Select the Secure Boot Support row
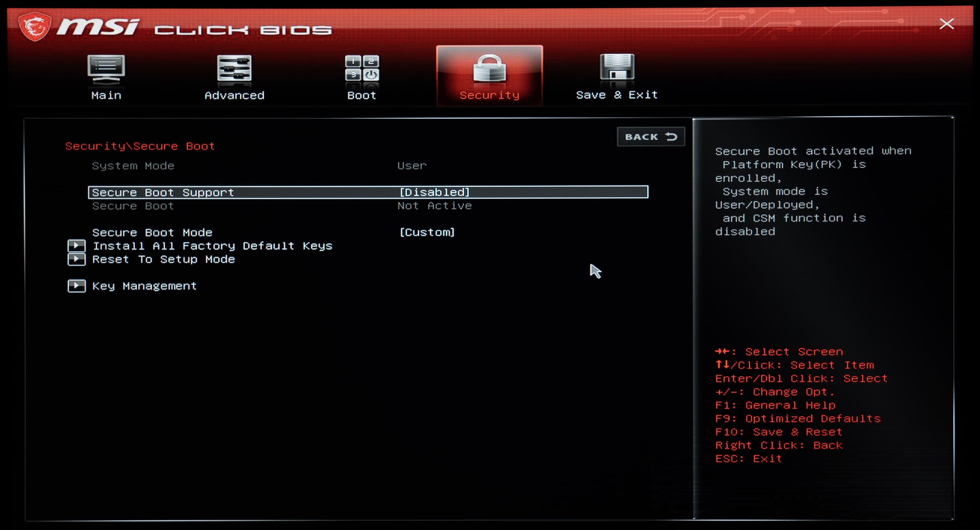Screen dimensions: 980x530 click(163, 192)
